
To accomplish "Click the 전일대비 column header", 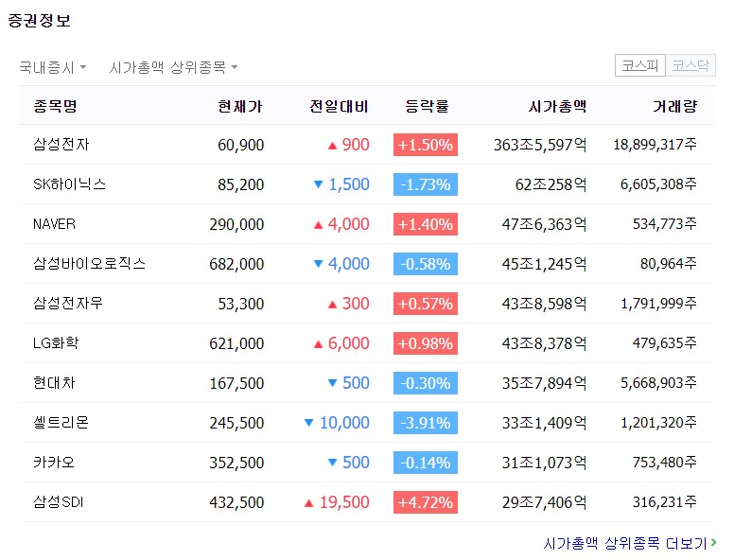I will tap(339, 106).
